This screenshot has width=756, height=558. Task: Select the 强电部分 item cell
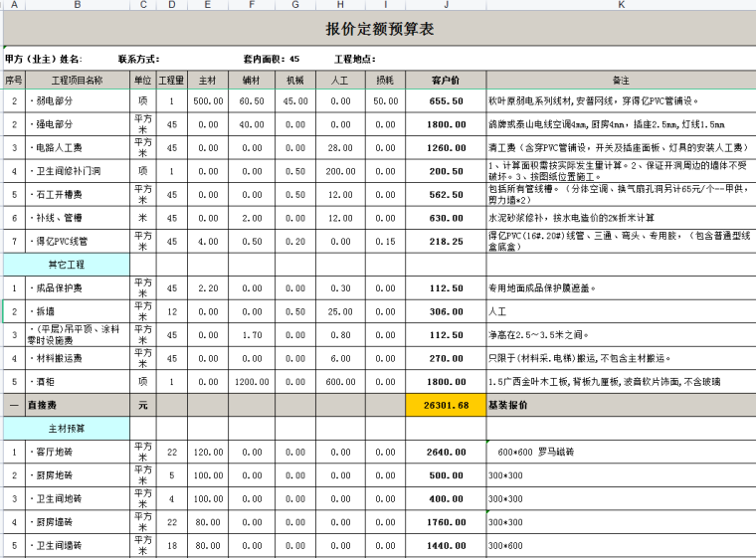click(x=78, y=124)
